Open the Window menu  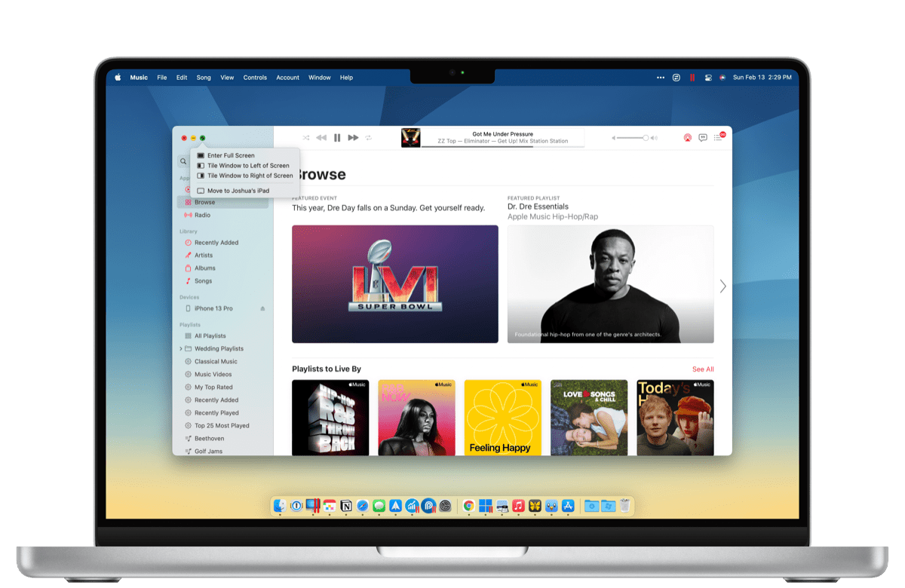coord(320,78)
